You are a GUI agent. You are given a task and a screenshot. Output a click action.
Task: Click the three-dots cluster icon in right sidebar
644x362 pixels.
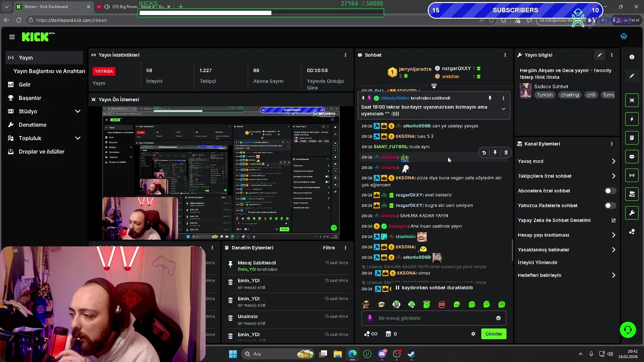(632, 232)
